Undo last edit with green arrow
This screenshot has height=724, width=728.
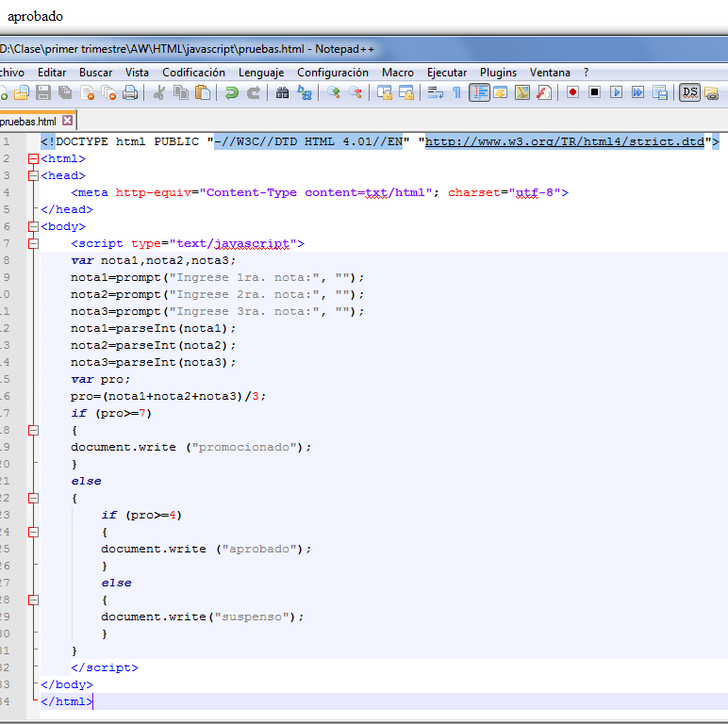tap(231, 92)
